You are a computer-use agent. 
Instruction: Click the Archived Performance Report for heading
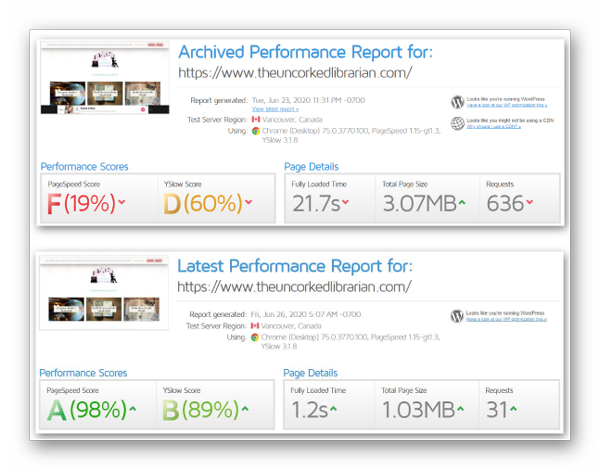coord(305,52)
